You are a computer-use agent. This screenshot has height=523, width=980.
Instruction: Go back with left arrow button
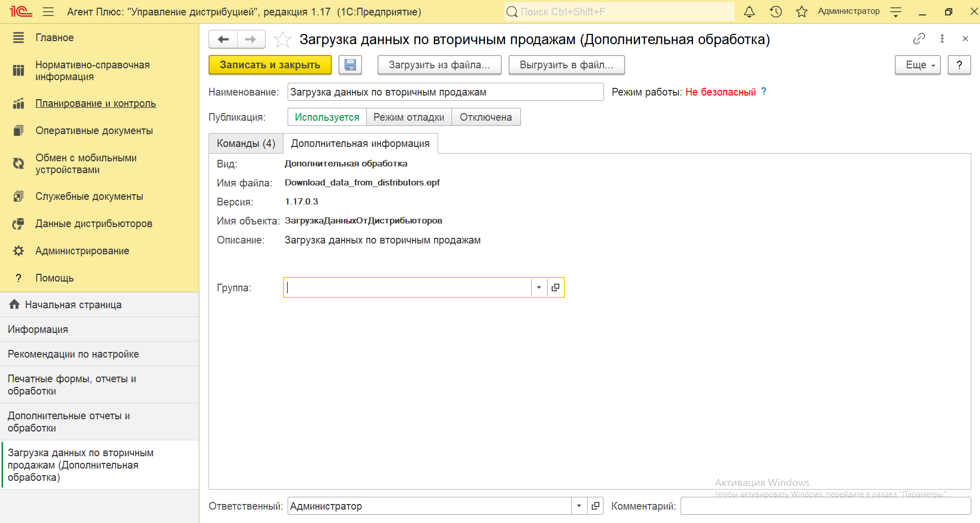coord(223,39)
